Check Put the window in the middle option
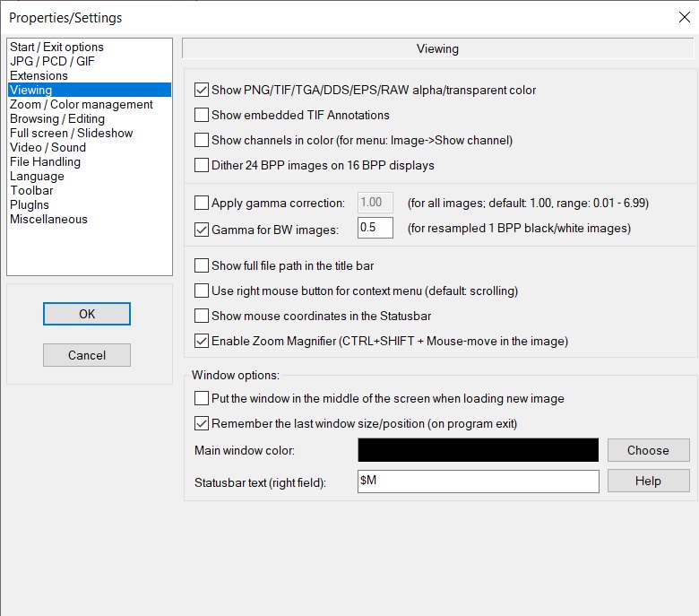Viewport: 699px width, 616px height. [x=202, y=398]
